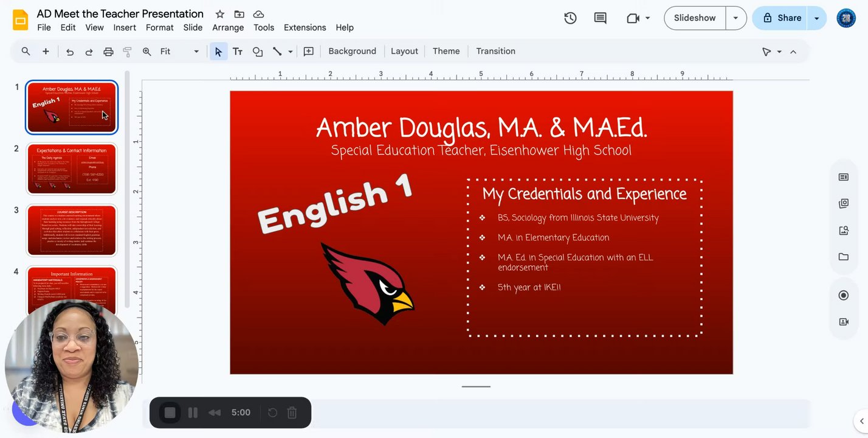This screenshot has width=868, height=438.
Task: Open the Extensions menu
Action: coord(305,27)
